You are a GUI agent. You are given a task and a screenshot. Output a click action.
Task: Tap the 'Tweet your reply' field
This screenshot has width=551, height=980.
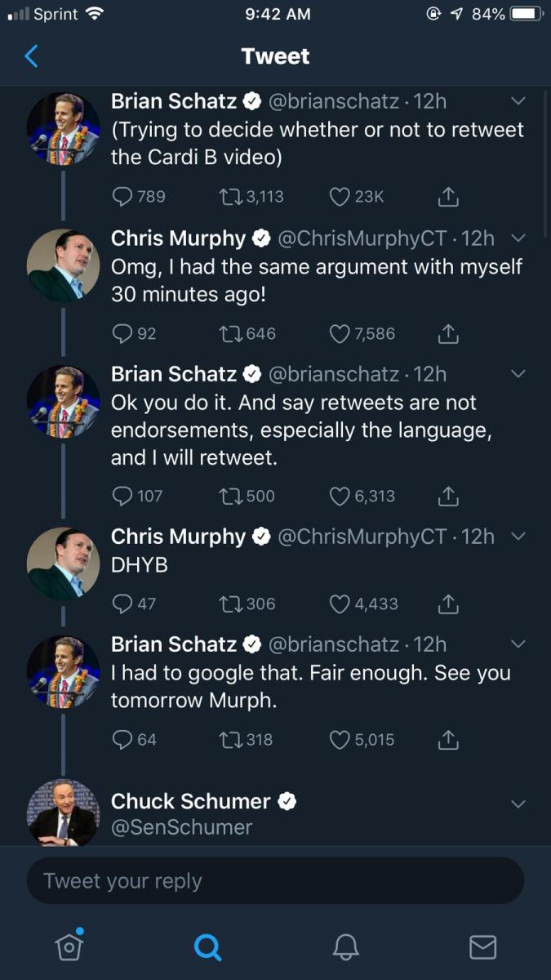point(275,880)
